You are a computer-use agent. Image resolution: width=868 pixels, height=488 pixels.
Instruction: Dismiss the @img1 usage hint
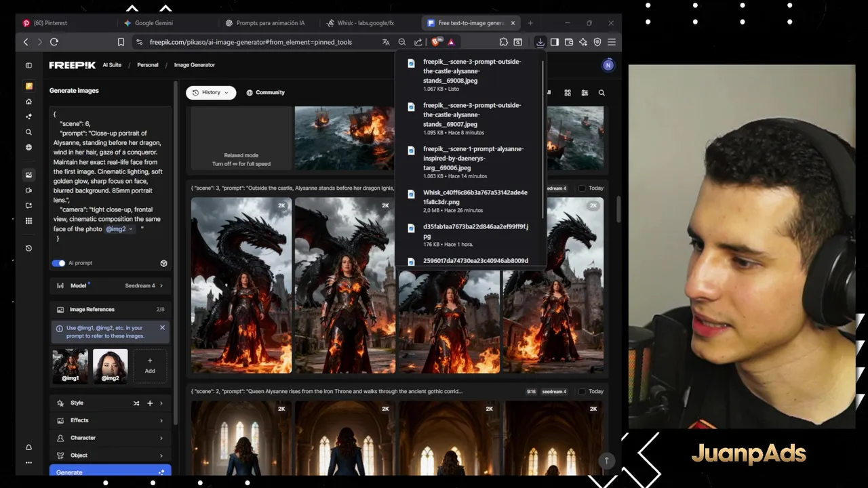[162, 328]
